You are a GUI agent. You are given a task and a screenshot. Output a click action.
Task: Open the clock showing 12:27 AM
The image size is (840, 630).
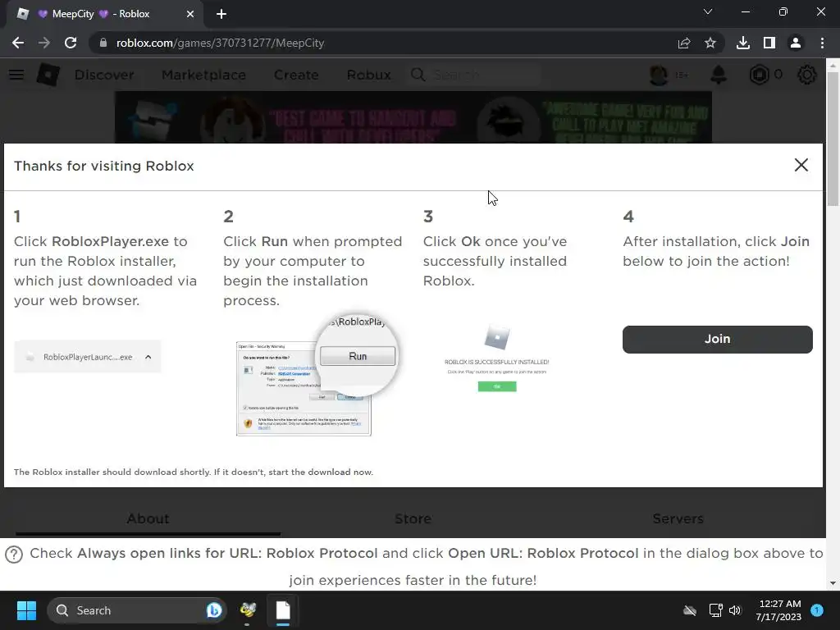coord(778,610)
